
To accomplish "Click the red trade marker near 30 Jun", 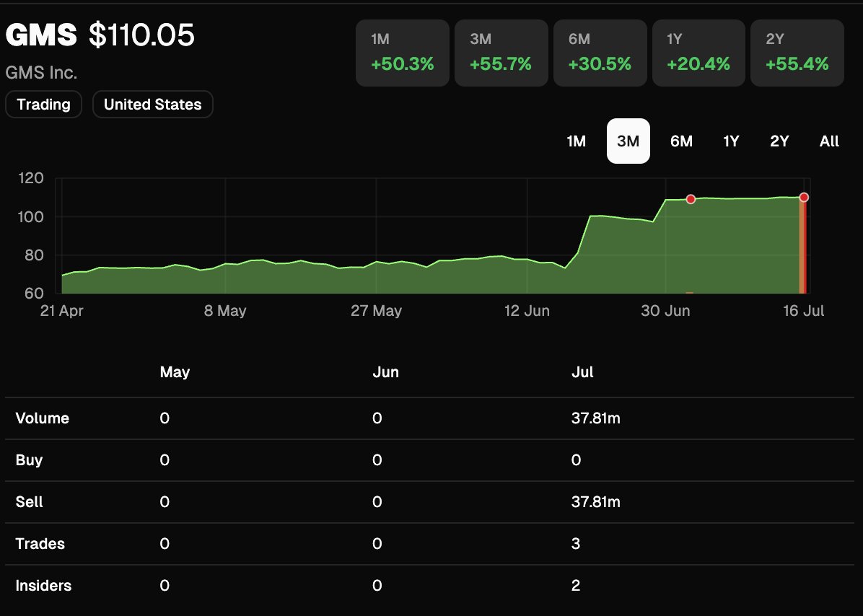I will coord(690,199).
